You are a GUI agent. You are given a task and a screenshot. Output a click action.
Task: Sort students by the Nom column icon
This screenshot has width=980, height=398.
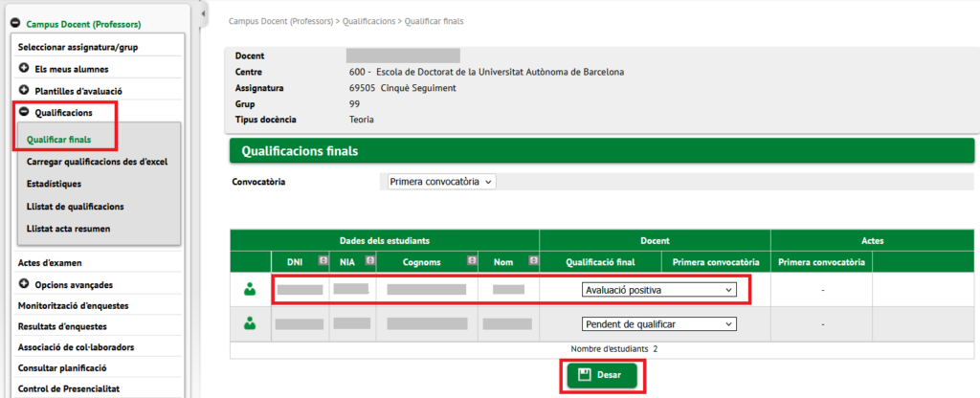(533, 261)
